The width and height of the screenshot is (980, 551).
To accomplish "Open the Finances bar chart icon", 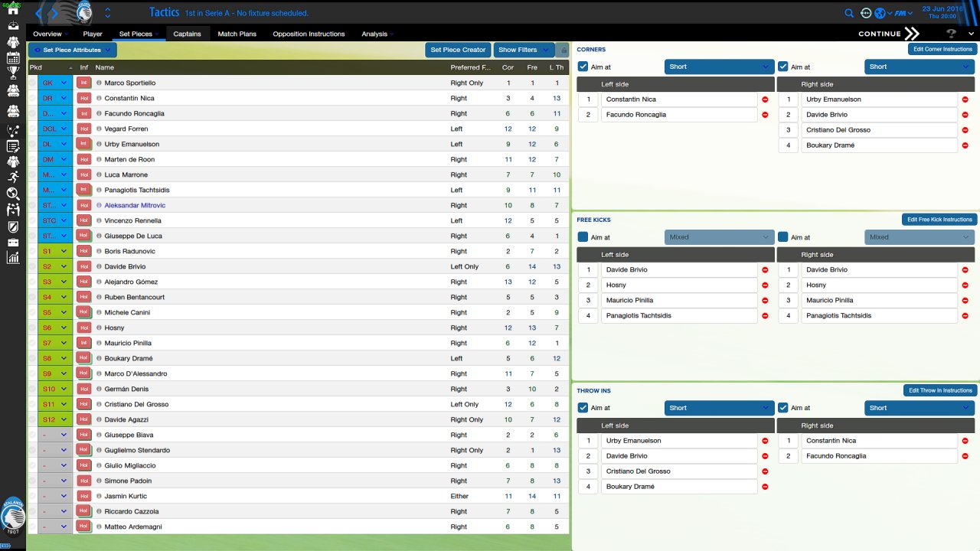I will click(x=12, y=258).
